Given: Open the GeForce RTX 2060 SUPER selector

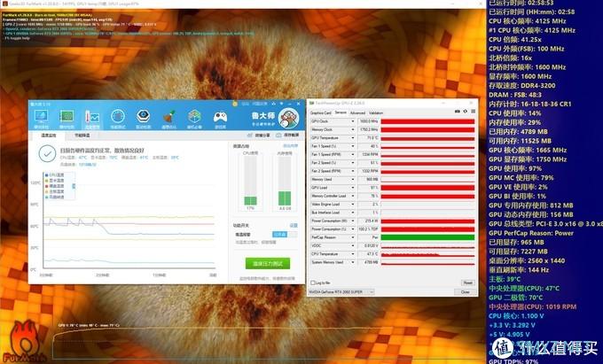Looking at the screenshot, I should point(341,292).
